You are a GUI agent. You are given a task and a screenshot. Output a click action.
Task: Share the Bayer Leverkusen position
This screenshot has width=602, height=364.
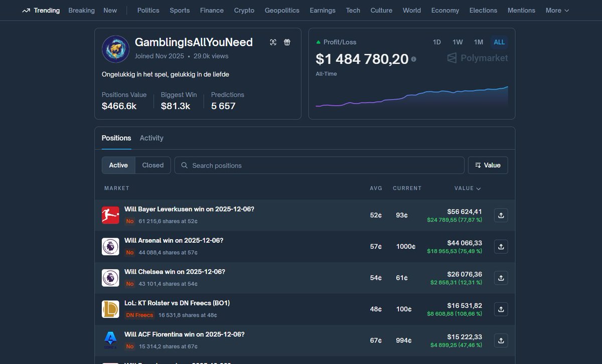click(x=501, y=216)
